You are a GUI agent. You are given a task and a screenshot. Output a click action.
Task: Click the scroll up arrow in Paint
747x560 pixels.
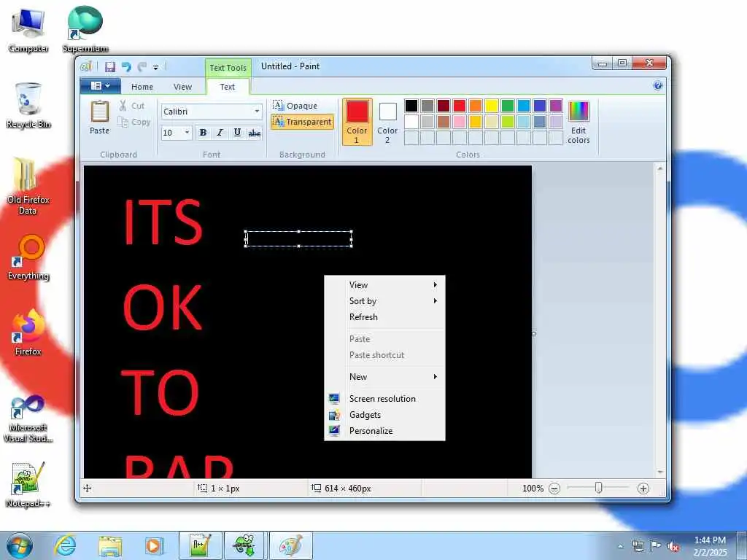pos(659,168)
